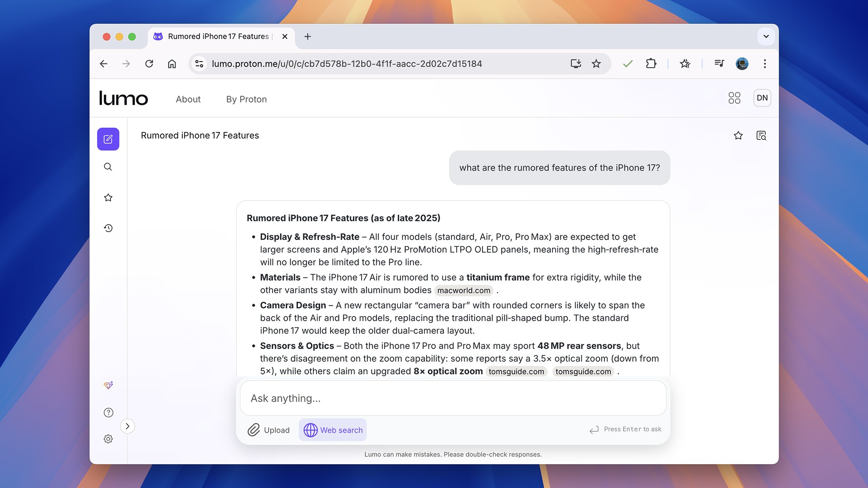Click the Upload attachment button

(269, 430)
